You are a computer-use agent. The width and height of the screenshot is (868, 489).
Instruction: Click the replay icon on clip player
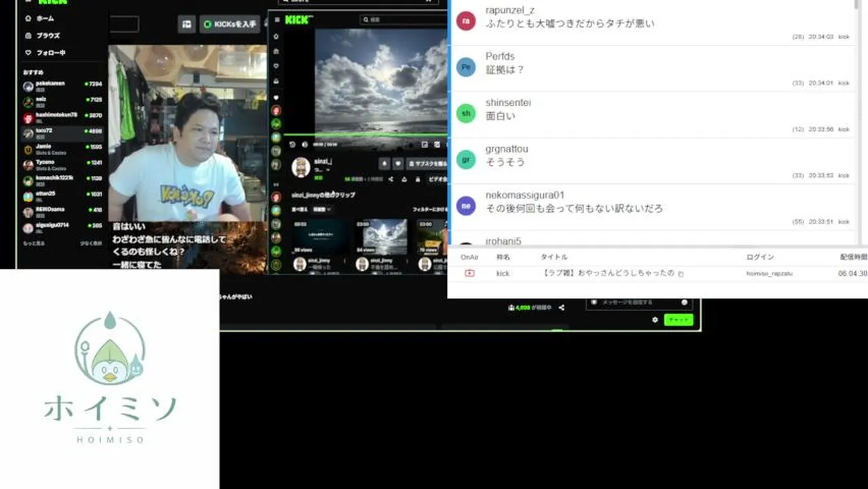pos(293,144)
